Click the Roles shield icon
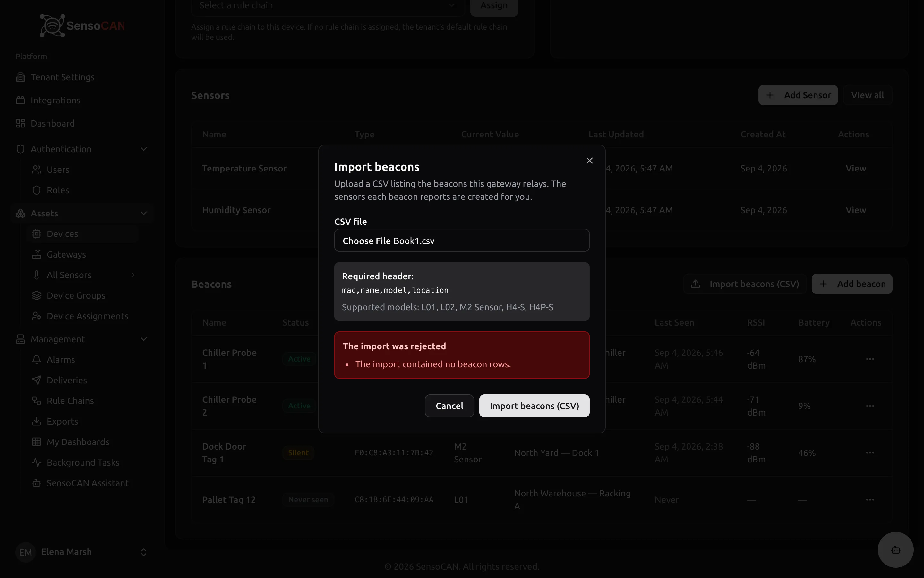The width and height of the screenshot is (924, 578). point(37,190)
